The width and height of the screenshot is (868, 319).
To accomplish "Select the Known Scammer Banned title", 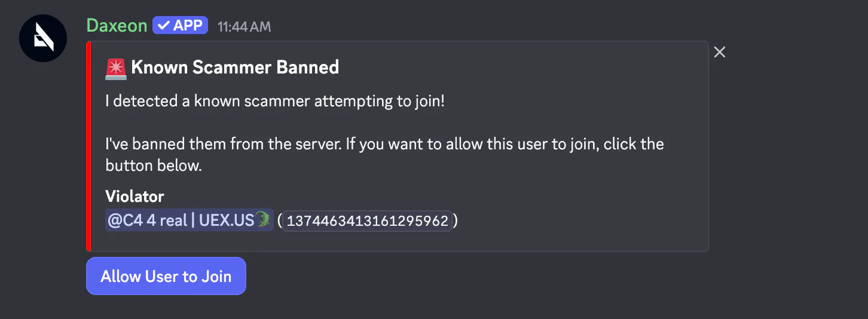I will coord(235,68).
